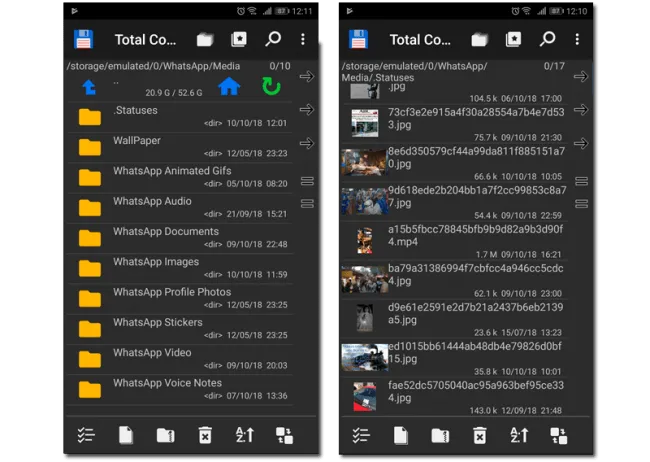Tap A-Z sort icon in right phone
The image size is (650, 462).
[x=519, y=435]
